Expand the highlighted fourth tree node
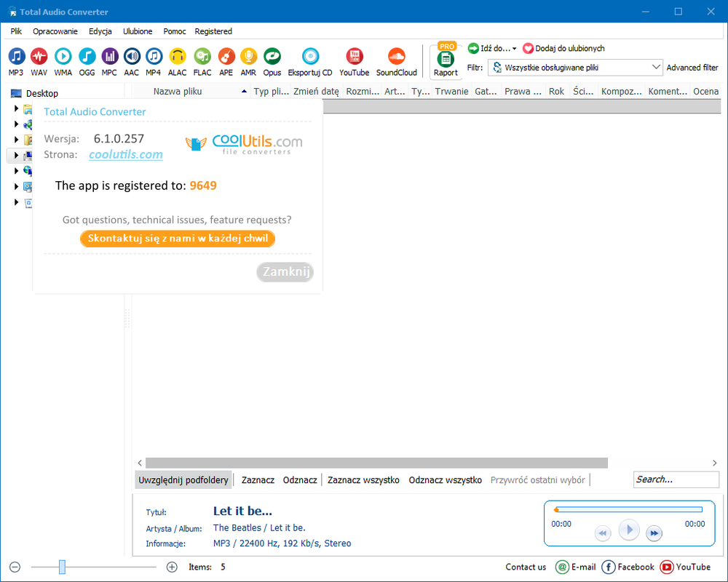This screenshot has height=582, width=728. pyautogui.click(x=16, y=155)
